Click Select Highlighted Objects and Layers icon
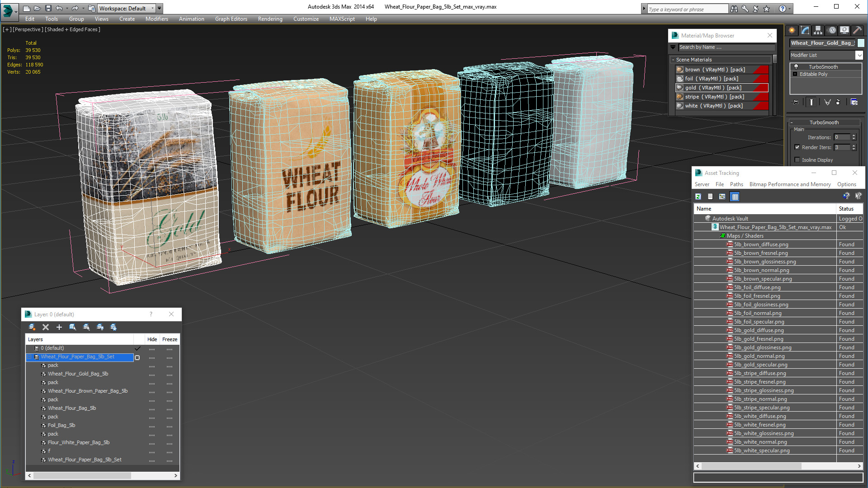Viewport: 868px width, 488px height. (x=73, y=327)
